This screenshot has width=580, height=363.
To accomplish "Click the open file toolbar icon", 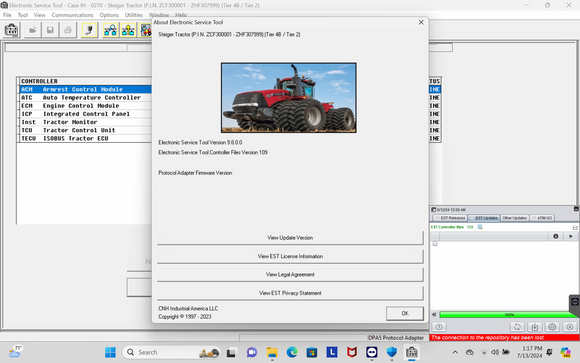I will pos(33,30).
